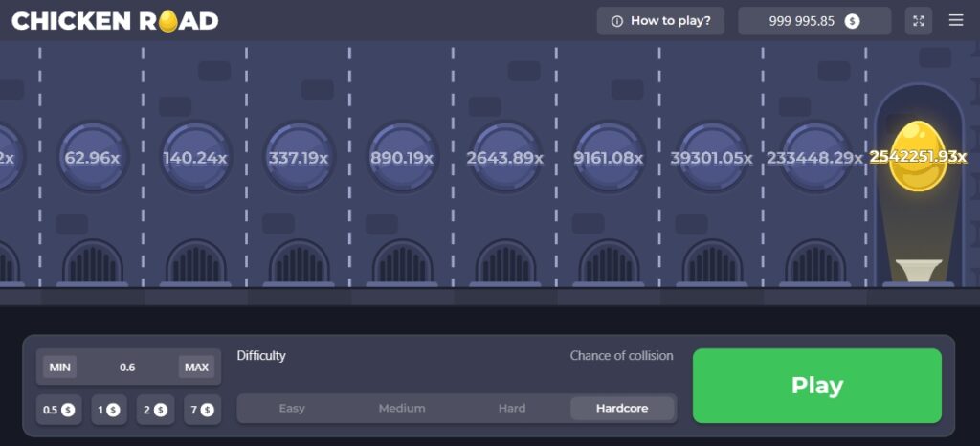Click the 233448.29x manhole multiplier

[815, 157]
